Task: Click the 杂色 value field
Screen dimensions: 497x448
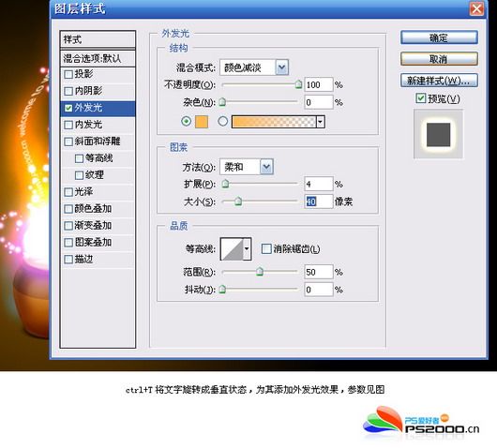Action: [x=319, y=102]
